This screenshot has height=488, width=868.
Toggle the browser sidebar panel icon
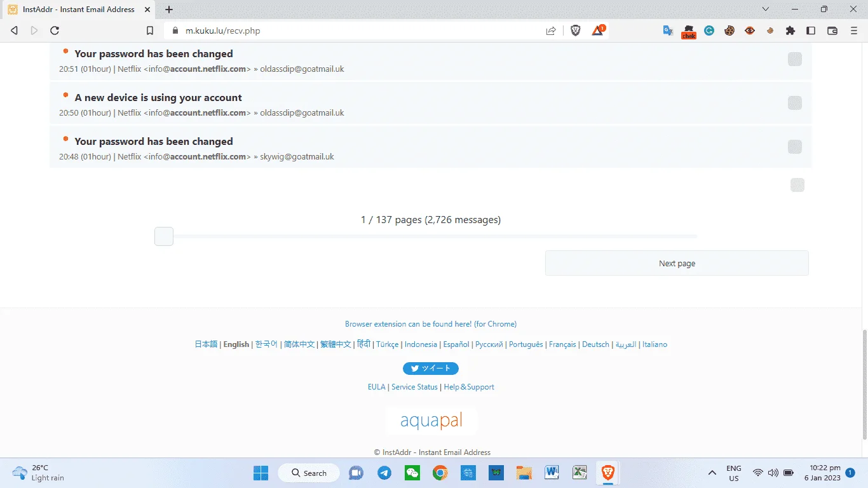[x=811, y=30]
